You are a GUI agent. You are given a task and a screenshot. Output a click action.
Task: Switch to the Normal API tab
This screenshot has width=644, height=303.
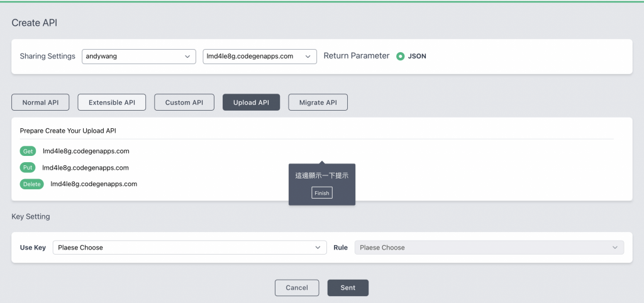tap(40, 102)
